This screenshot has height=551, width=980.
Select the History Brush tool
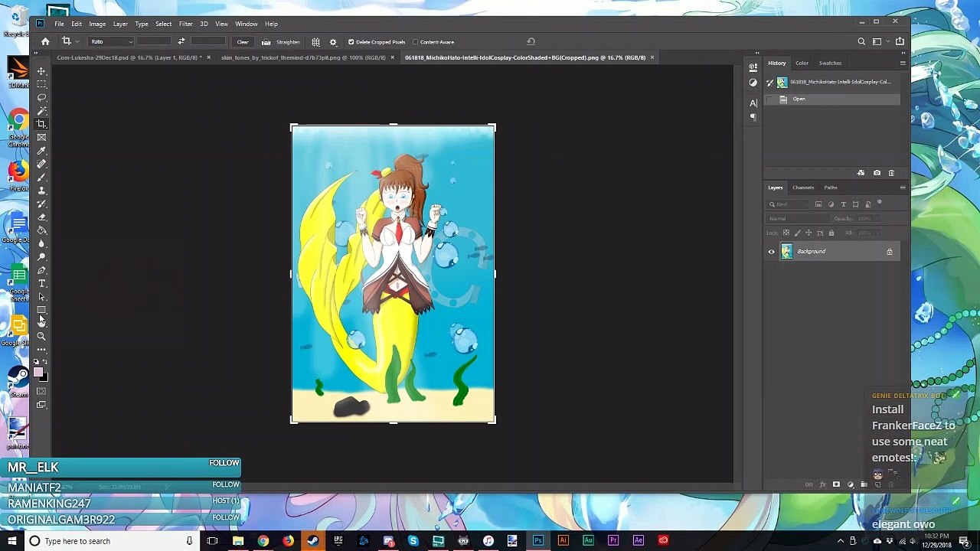coord(41,204)
